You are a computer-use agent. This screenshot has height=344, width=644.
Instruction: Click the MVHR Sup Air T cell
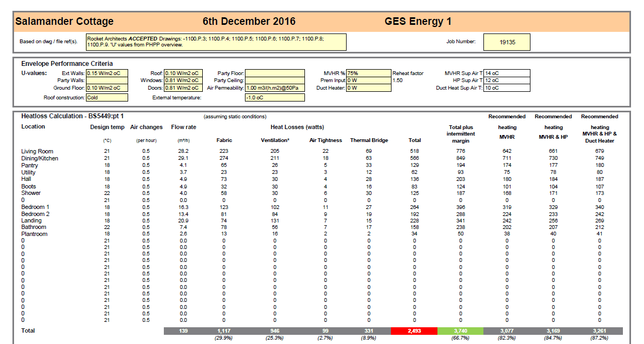point(507,73)
